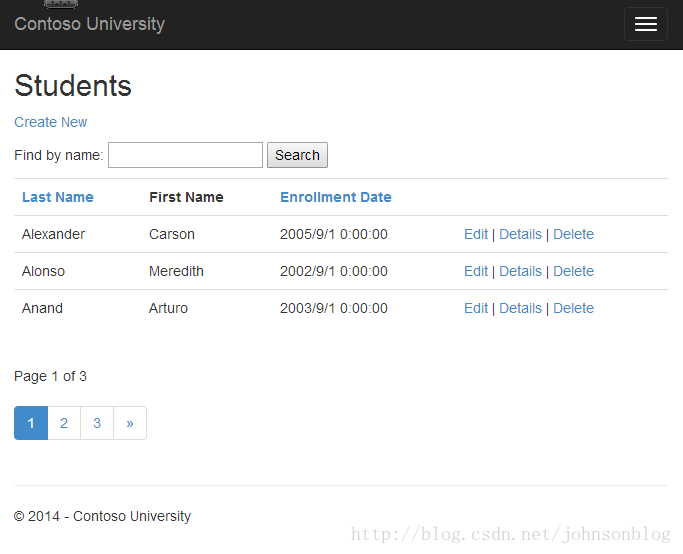This screenshot has height=554, width=683.
Task: Click the Search button
Action: point(297,155)
